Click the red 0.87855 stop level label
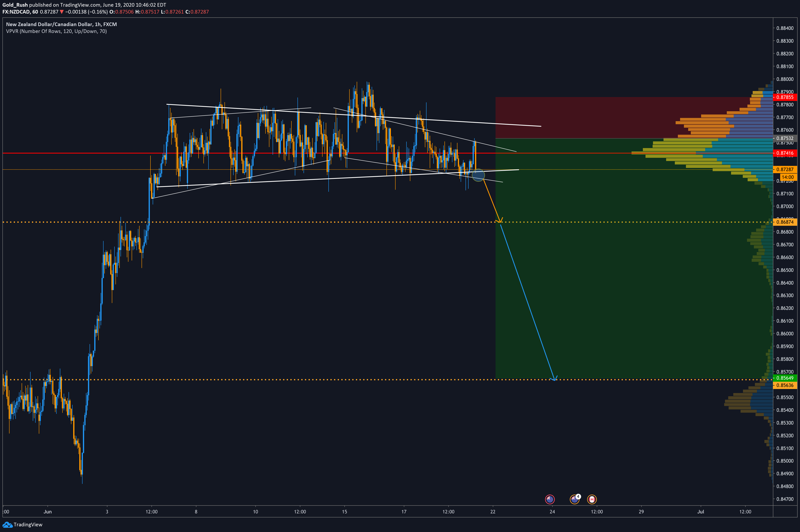 point(785,97)
